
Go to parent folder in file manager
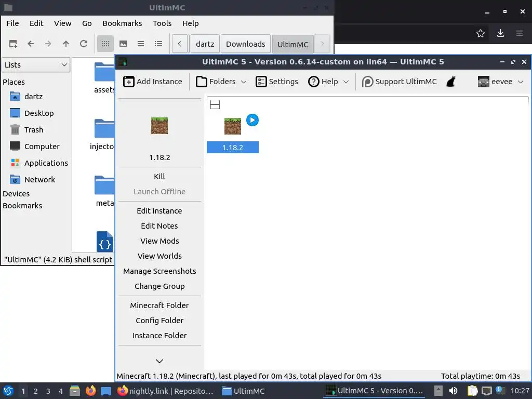(66, 44)
